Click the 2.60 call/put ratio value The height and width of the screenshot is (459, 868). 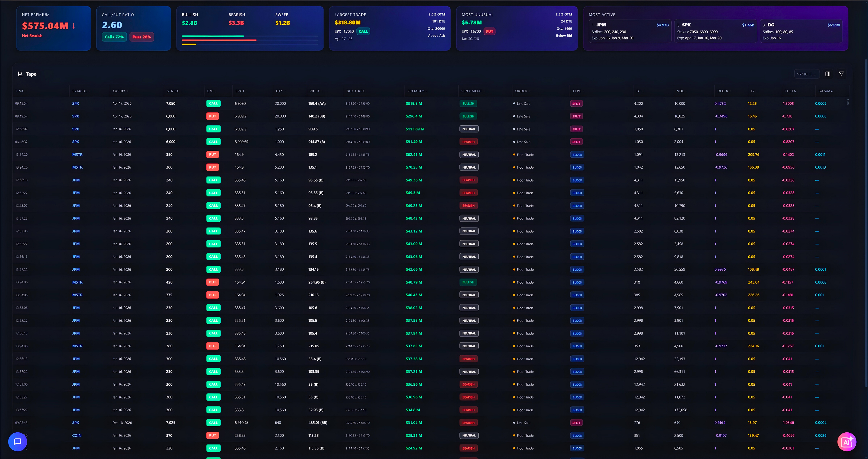point(112,25)
